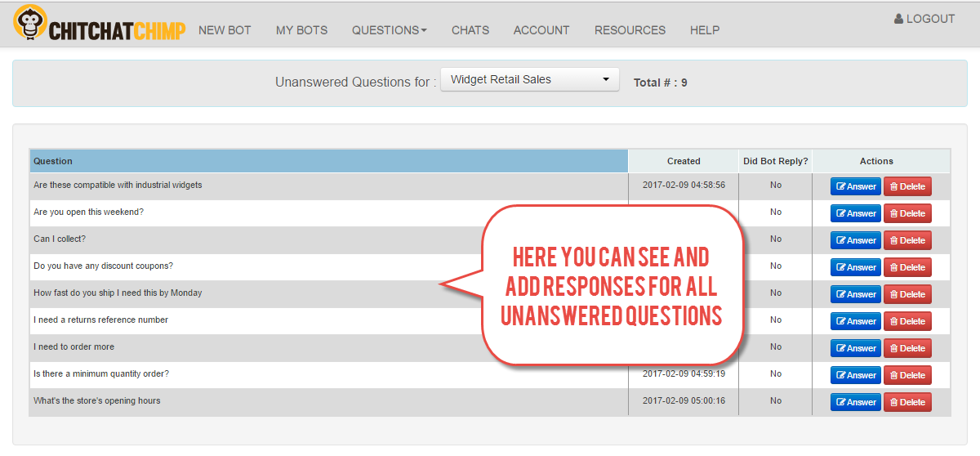Open the RESOURCES page
Screen dimensions: 980x456
(630, 30)
